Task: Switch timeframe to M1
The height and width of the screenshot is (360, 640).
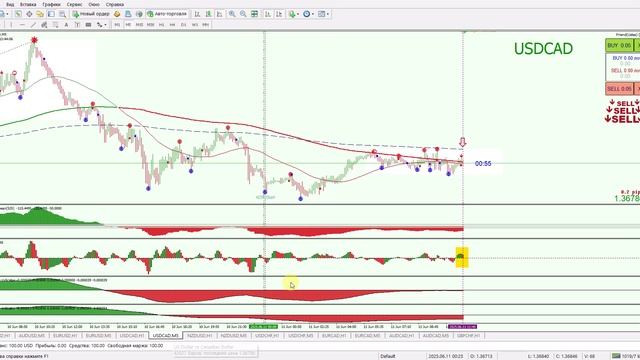Action: click(x=117, y=25)
